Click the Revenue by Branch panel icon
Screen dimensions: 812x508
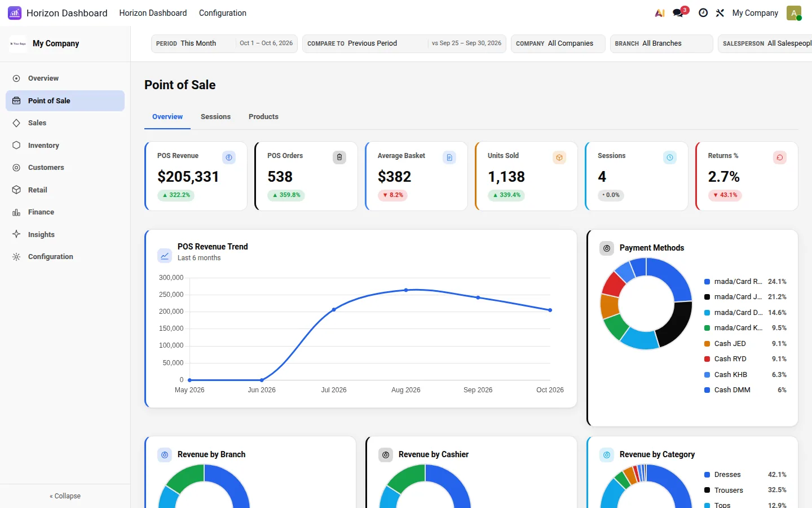165,455
